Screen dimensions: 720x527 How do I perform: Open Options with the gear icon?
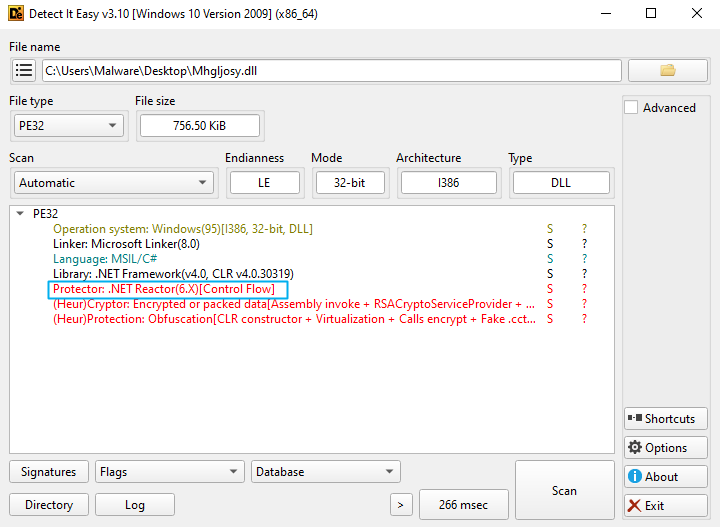click(665, 447)
